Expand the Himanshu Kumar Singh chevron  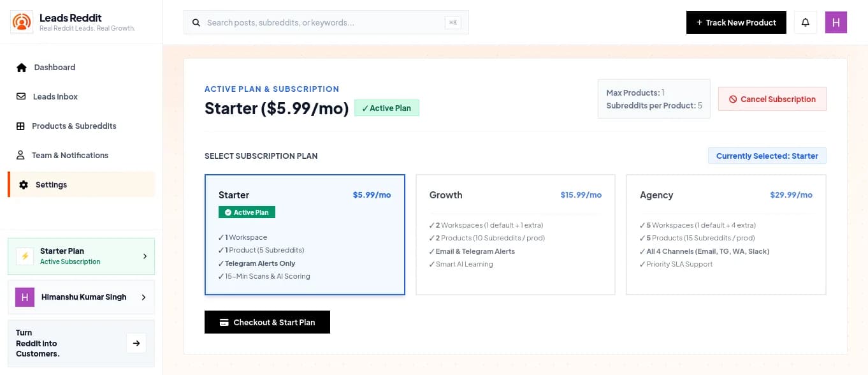click(x=143, y=297)
